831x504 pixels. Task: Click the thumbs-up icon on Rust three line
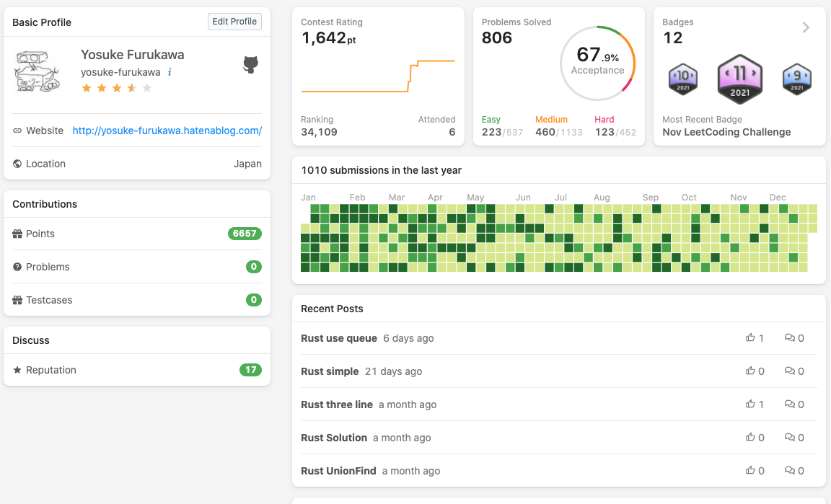[750, 404]
